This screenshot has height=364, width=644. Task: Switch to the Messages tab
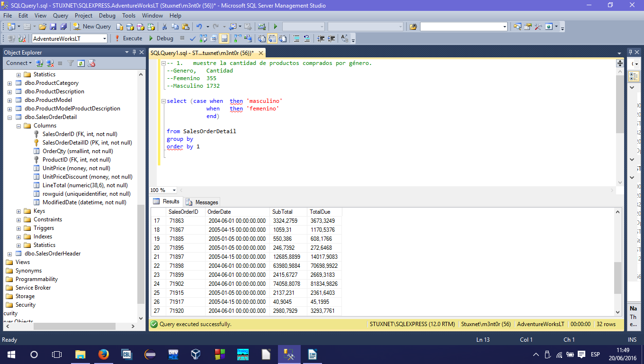[202, 202]
